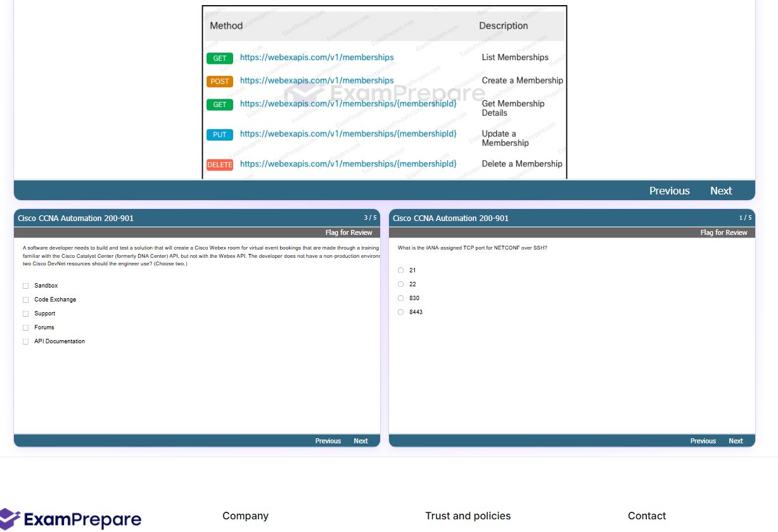Viewport: 778px width, 532px height.
Task: Click Next in question 3/5 card
Action: (x=360, y=441)
